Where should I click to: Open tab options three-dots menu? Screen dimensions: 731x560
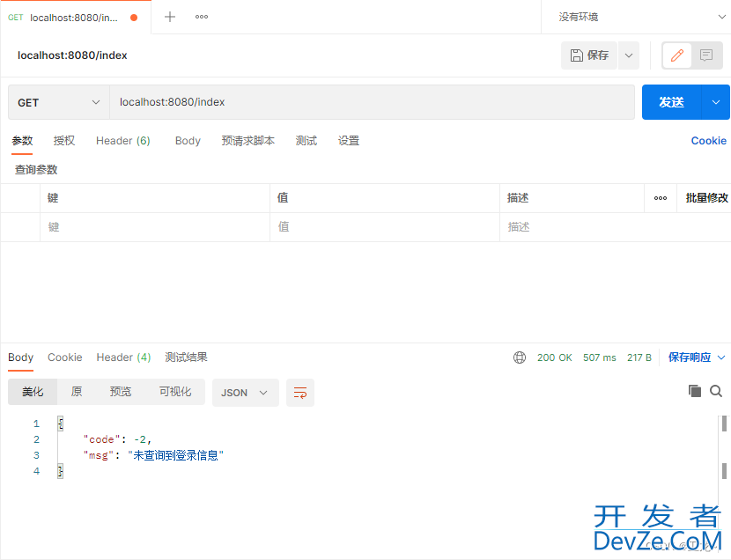[202, 17]
